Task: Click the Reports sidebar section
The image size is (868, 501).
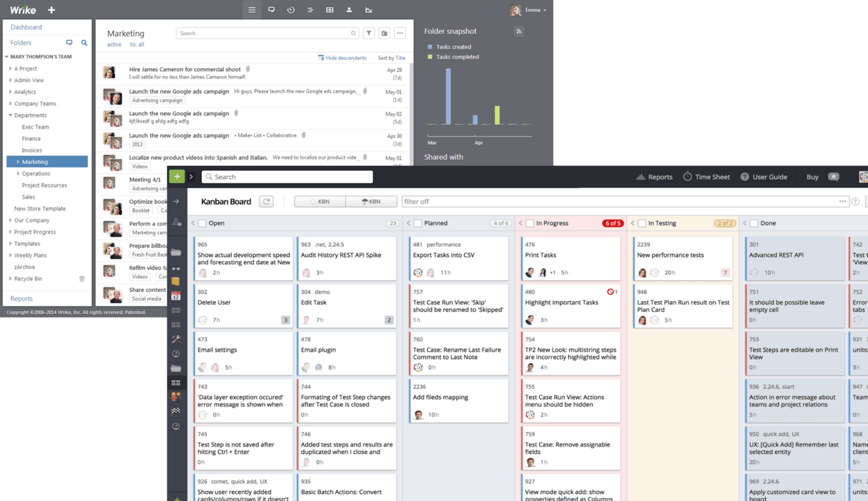Action: click(x=21, y=298)
